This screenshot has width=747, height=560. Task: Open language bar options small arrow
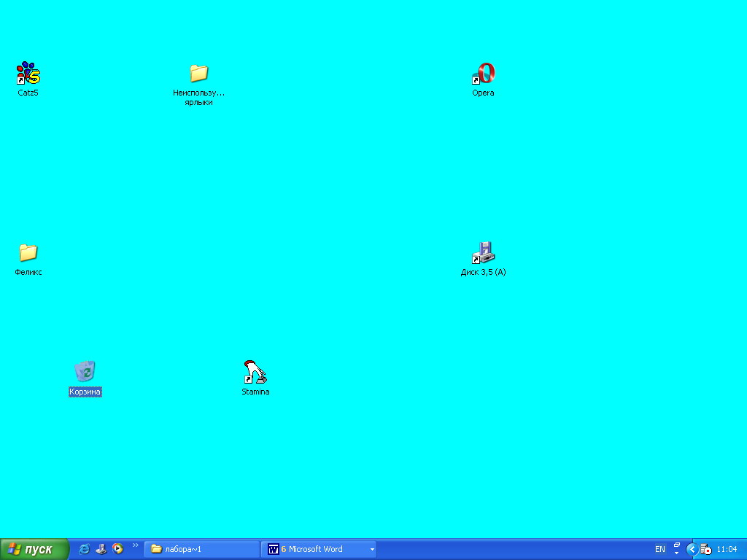676,553
